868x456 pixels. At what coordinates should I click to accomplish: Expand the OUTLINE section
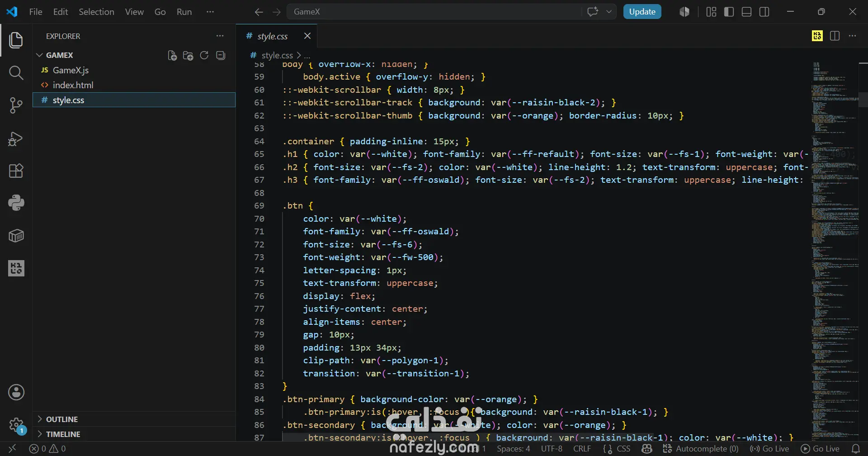[x=62, y=419]
